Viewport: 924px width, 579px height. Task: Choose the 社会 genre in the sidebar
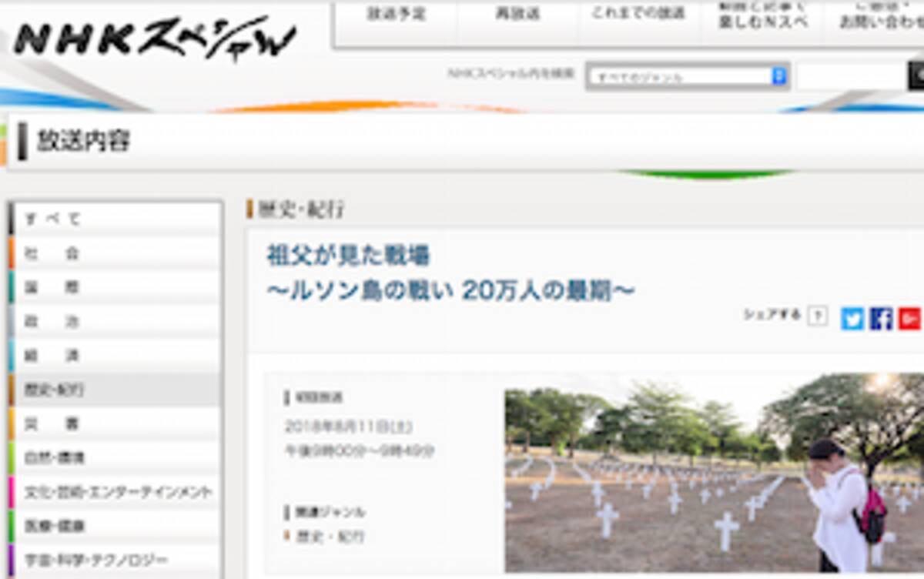click(115, 253)
